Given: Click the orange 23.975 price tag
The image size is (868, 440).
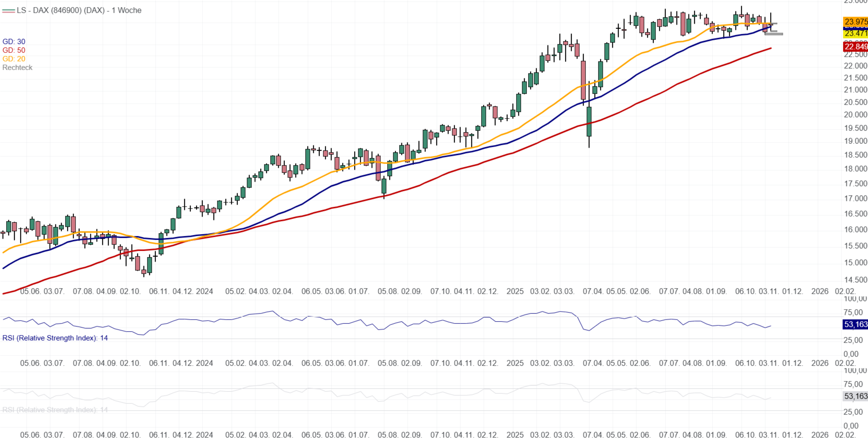Looking at the screenshot, I should pyautogui.click(x=855, y=22).
